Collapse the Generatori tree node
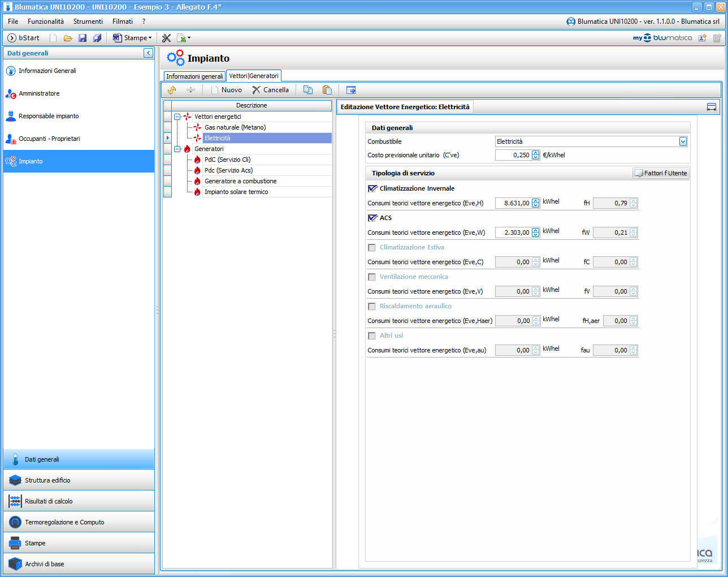This screenshot has width=728, height=577. click(177, 149)
